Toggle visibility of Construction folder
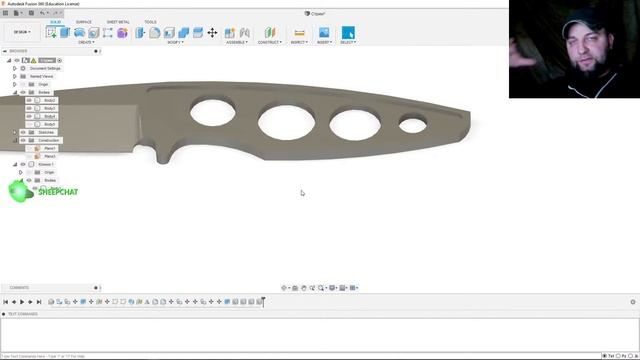Image resolution: width=640 pixels, height=360 pixels. click(23, 140)
